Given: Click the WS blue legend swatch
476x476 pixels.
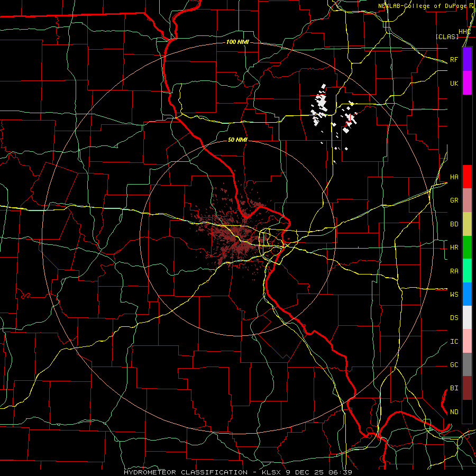Looking at the screenshot, I should 467,294.
